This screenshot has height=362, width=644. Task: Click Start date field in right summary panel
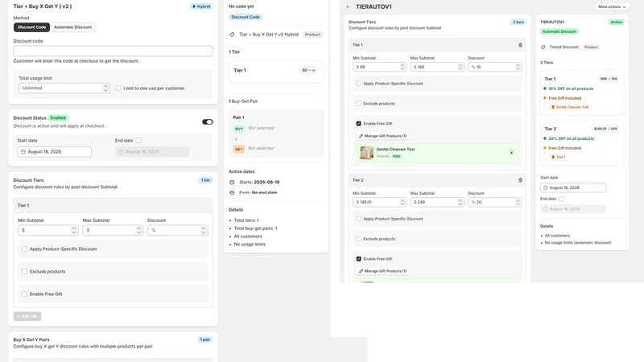[573, 187]
